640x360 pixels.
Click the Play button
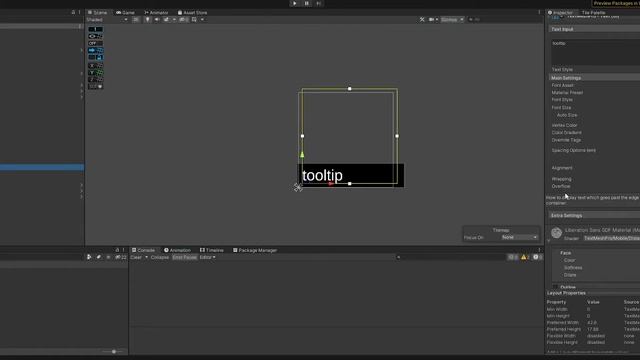tap(295, 3)
